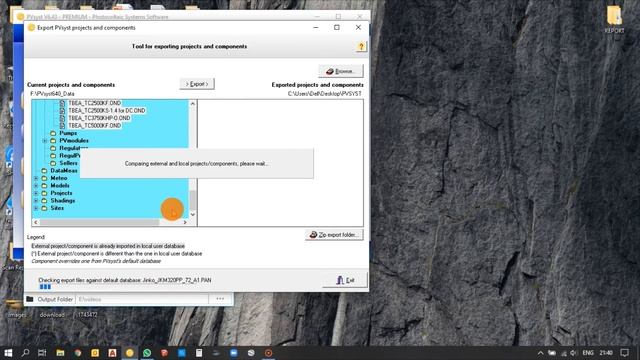Click the Zip export folder button

(x=334, y=235)
